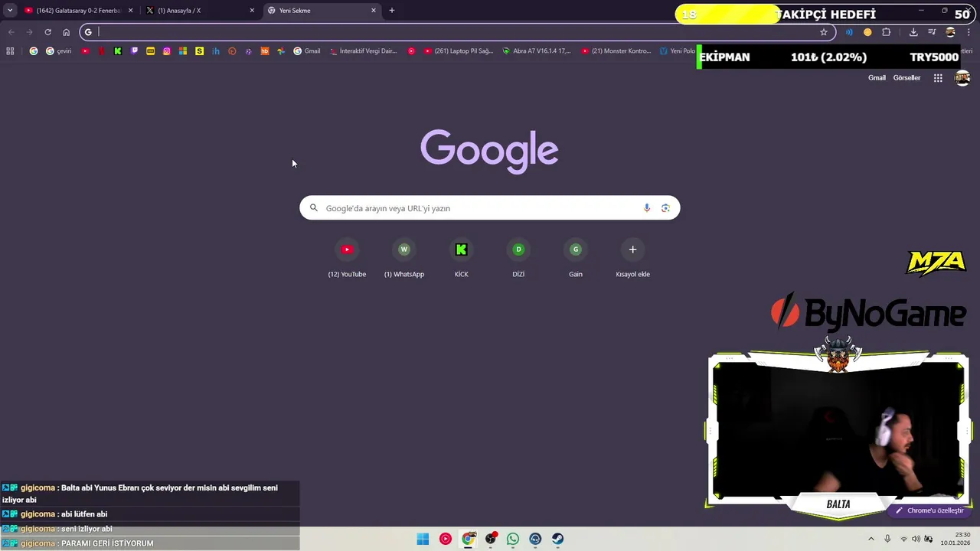Open the Gmail bookmark in bookmarks bar
Image resolution: width=980 pixels, height=551 pixels.
pyautogui.click(x=307, y=51)
